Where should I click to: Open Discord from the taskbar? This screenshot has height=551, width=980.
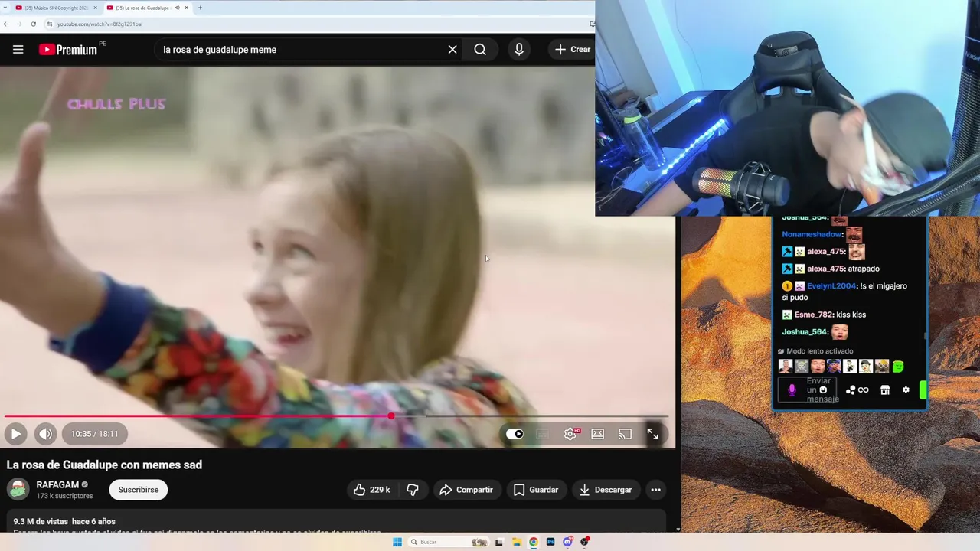(x=567, y=542)
